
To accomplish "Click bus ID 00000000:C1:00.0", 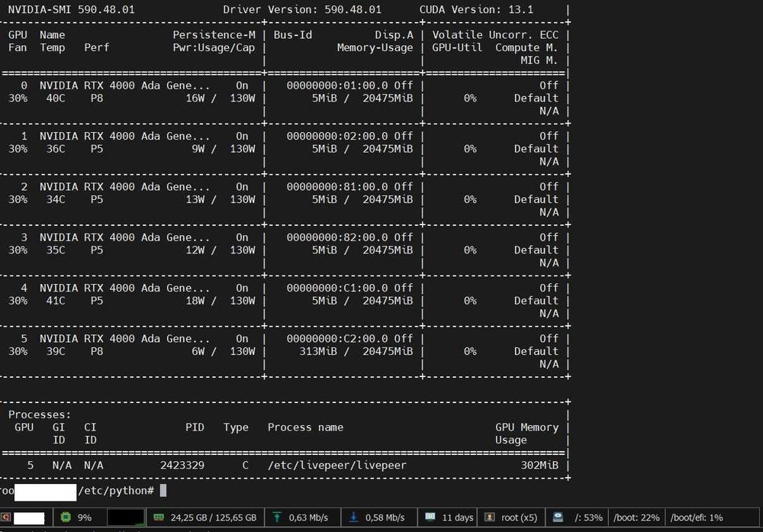I will (x=336, y=289).
